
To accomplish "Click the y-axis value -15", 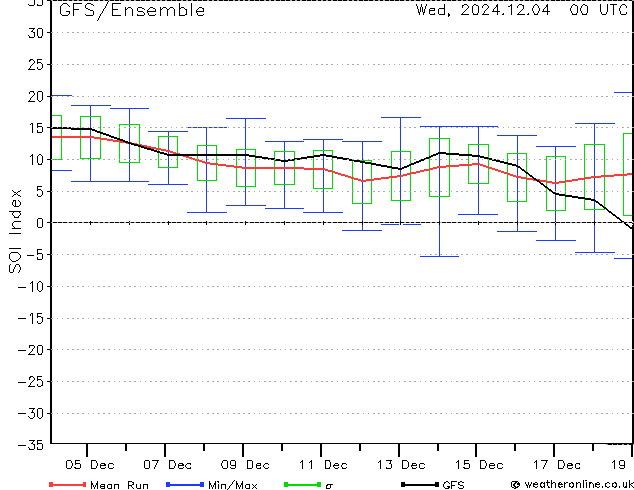I will [31, 318].
